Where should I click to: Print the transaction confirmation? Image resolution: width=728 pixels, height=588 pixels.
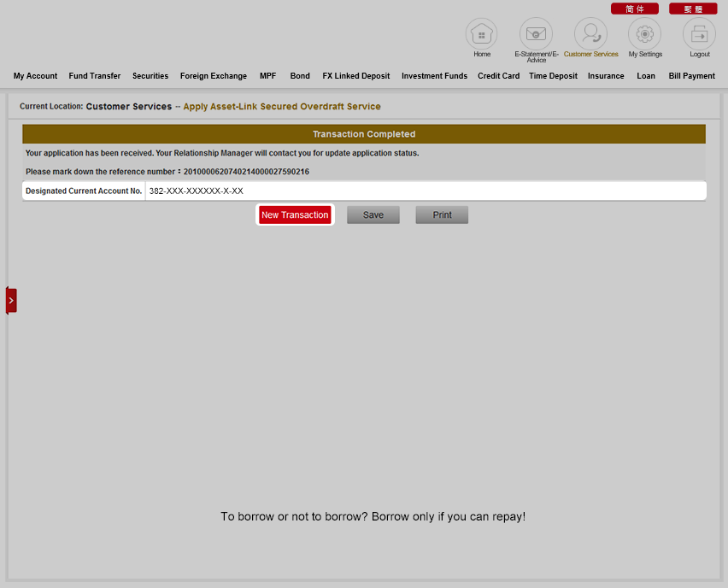442,215
